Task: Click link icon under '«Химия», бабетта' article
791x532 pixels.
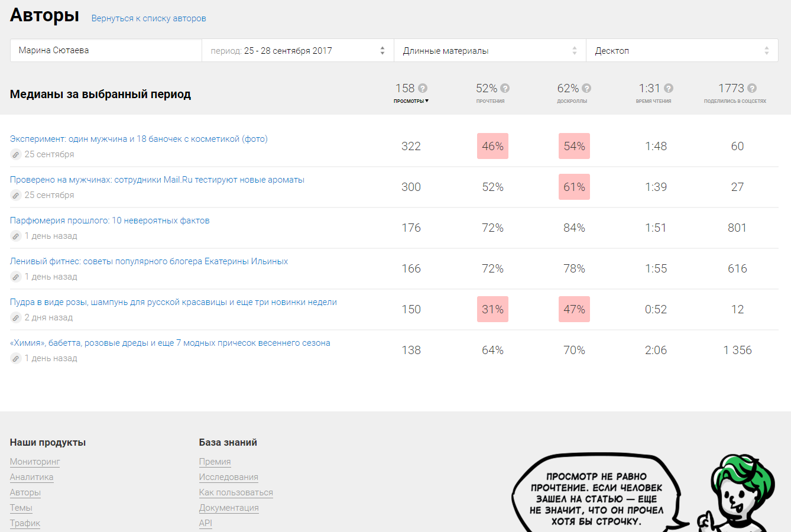Action: [16, 358]
